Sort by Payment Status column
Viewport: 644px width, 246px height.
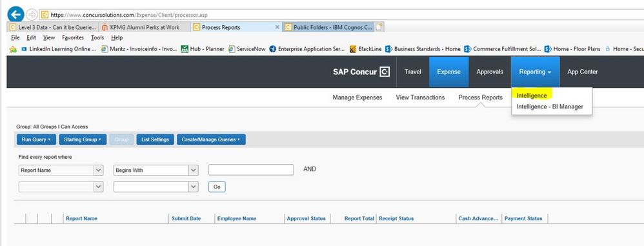523,218
